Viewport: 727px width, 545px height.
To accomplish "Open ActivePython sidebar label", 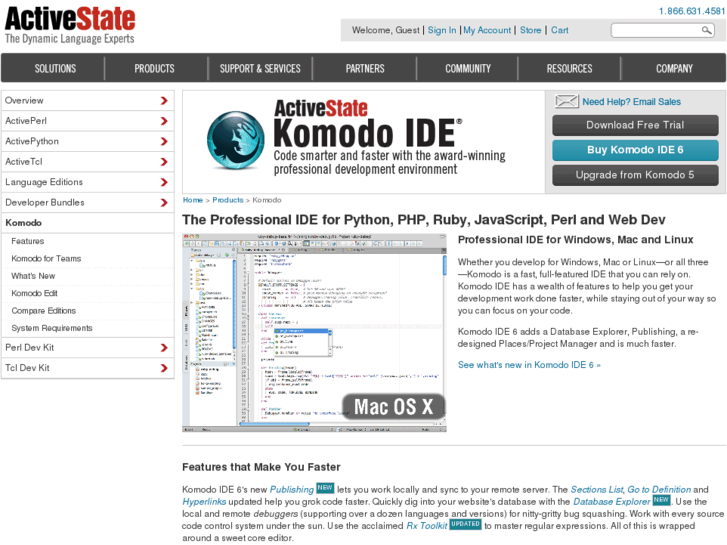I will (x=32, y=141).
